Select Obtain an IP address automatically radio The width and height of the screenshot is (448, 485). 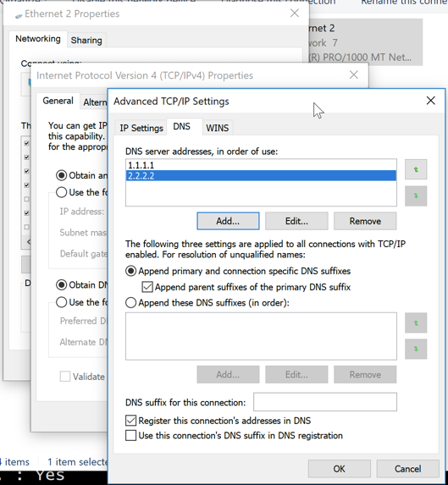pyautogui.click(x=62, y=175)
